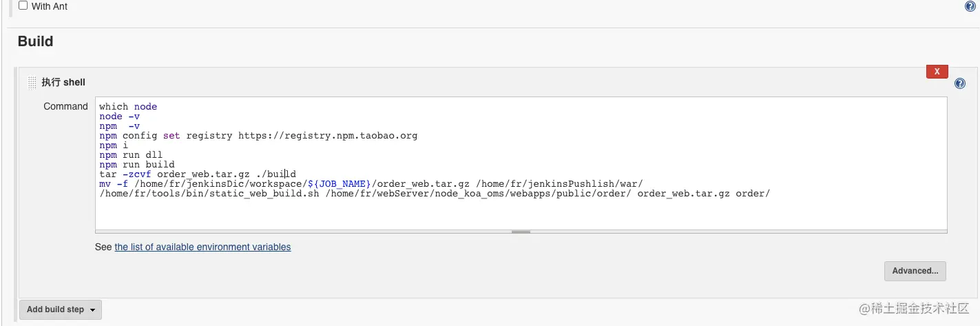Open the list of available environment variables

point(202,247)
